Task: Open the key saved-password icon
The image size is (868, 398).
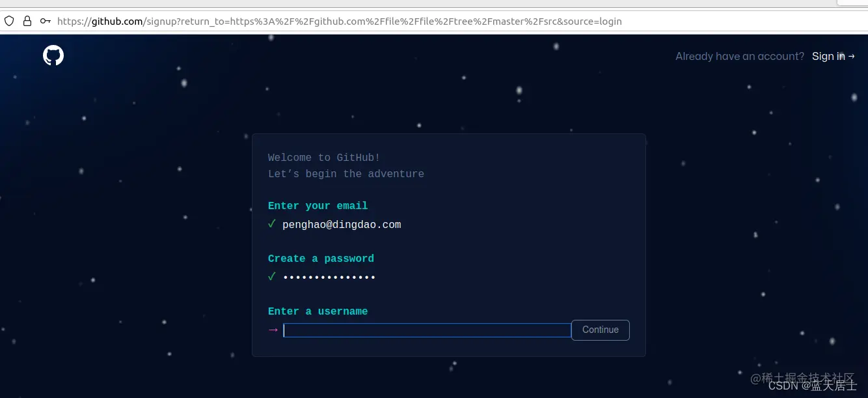Action: [46, 21]
